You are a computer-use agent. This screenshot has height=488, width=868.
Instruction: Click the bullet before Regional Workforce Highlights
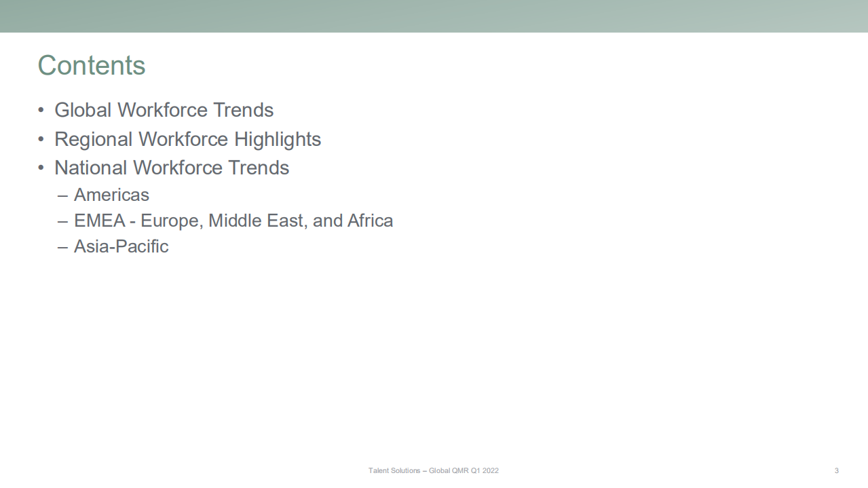coord(41,140)
